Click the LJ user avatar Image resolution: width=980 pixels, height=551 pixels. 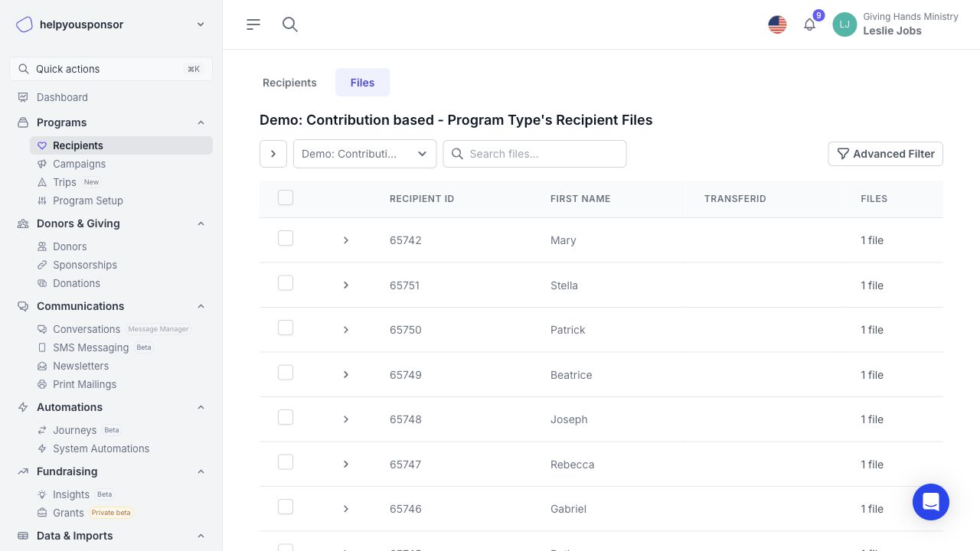click(844, 24)
